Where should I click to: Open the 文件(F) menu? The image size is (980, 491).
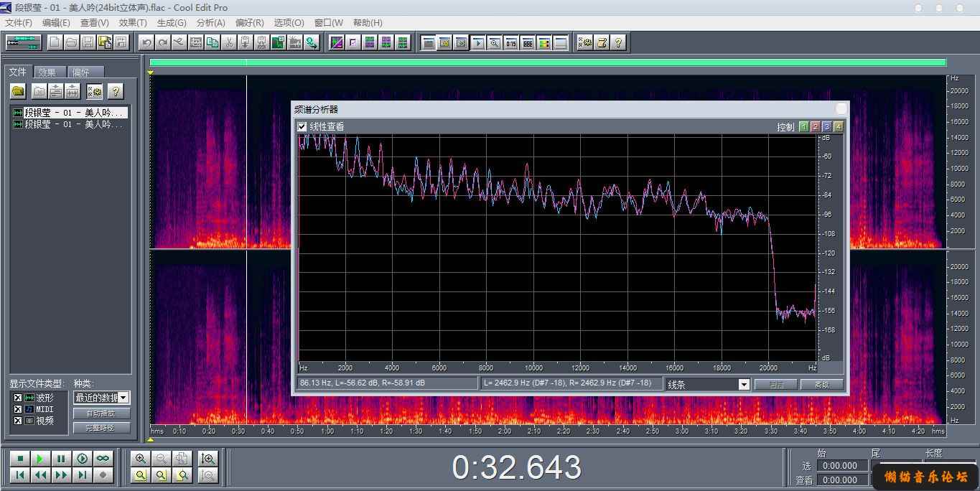click(19, 23)
